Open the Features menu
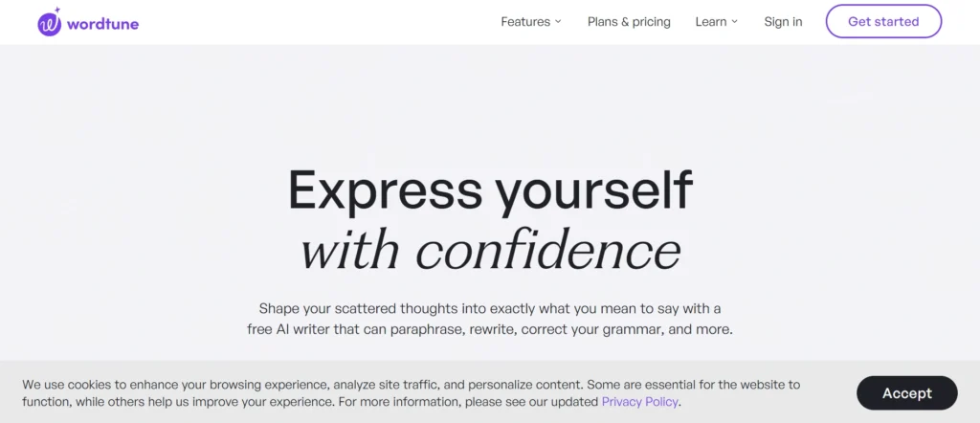This screenshot has width=980, height=423. 525,22
